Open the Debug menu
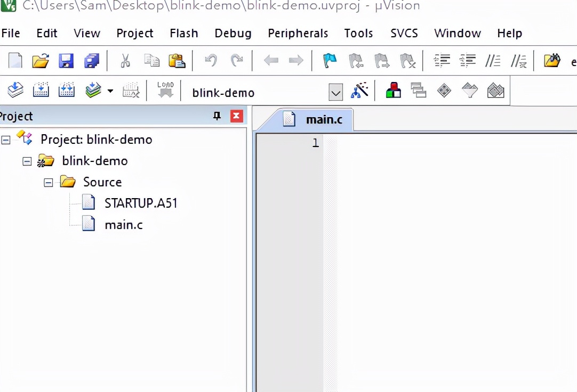 click(233, 34)
